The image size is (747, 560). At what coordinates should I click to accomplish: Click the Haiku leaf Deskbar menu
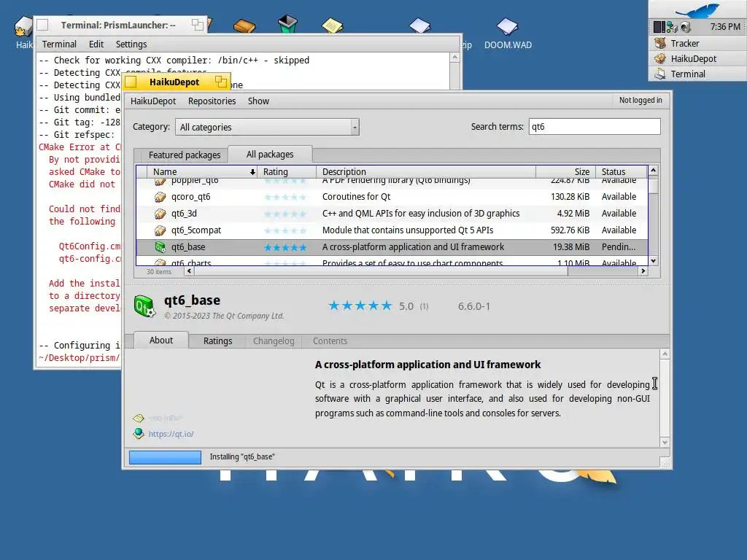tap(697, 9)
